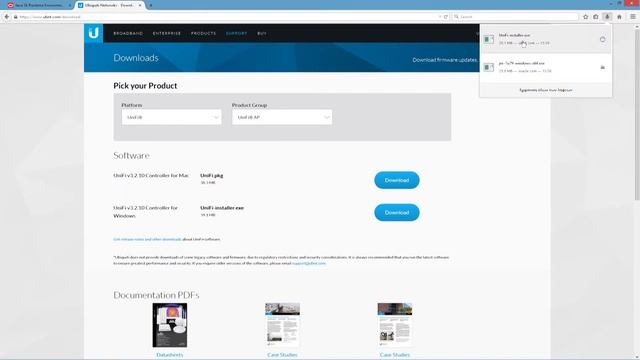Click the scrollbar up arrow
This screenshot has width=640, height=360.
coord(637,27)
